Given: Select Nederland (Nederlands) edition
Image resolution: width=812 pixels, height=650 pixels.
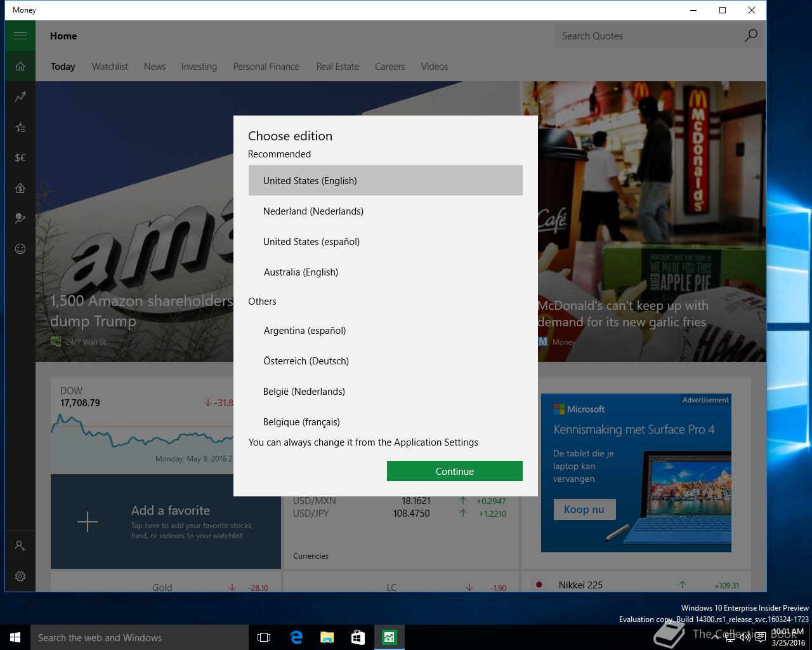Looking at the screenshot, I should point(386,211).
